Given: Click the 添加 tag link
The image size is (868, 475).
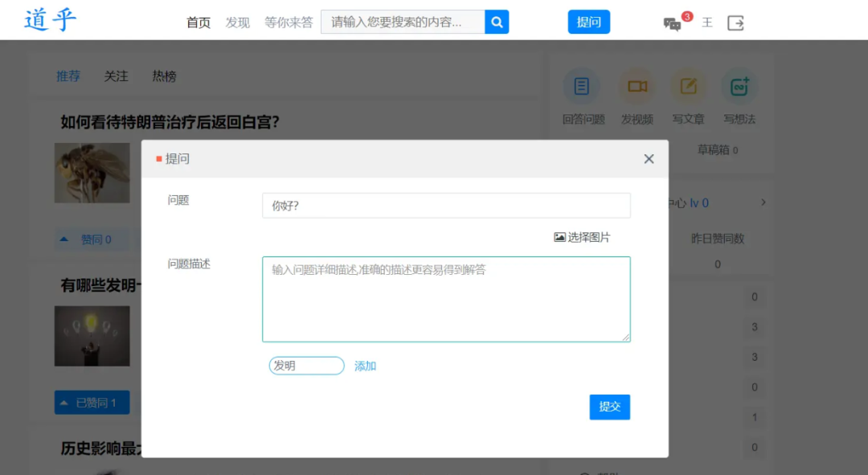Looking at the screenshot, I should (365, 366).
